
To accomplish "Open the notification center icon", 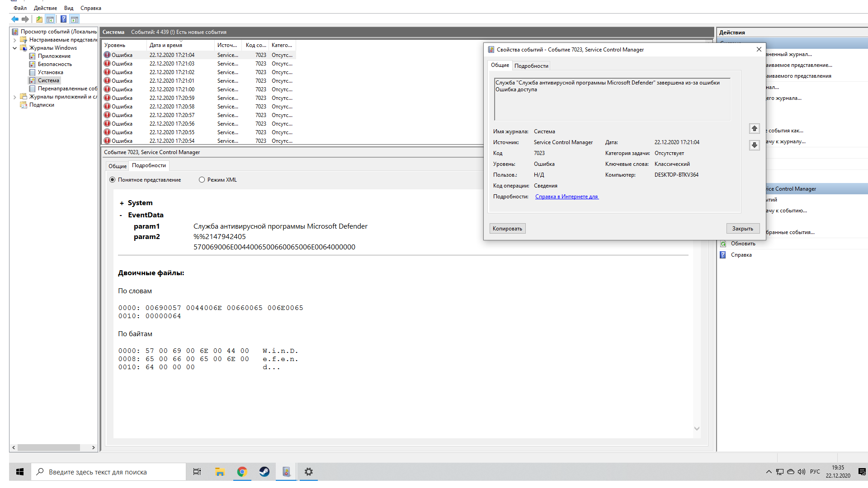I will (862, 472).
